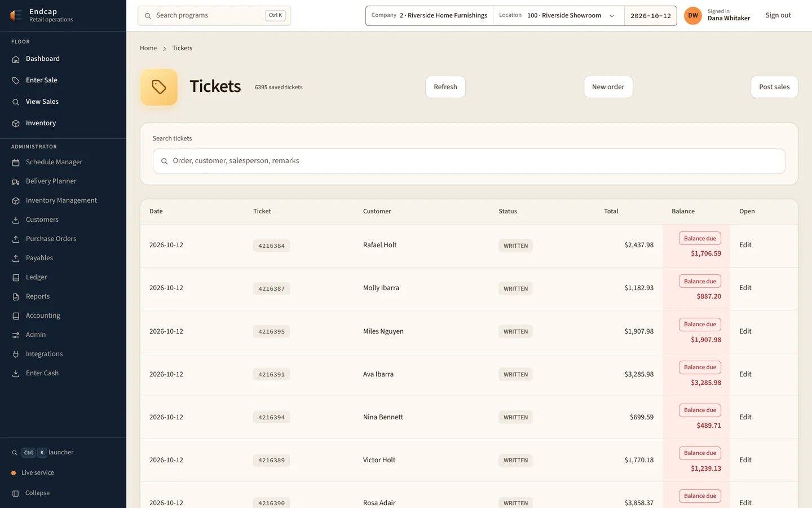This screenshot has height=508, width=812.
Task: Click the Post sales button
Action: pyautogui.click(x=774, y=87)
